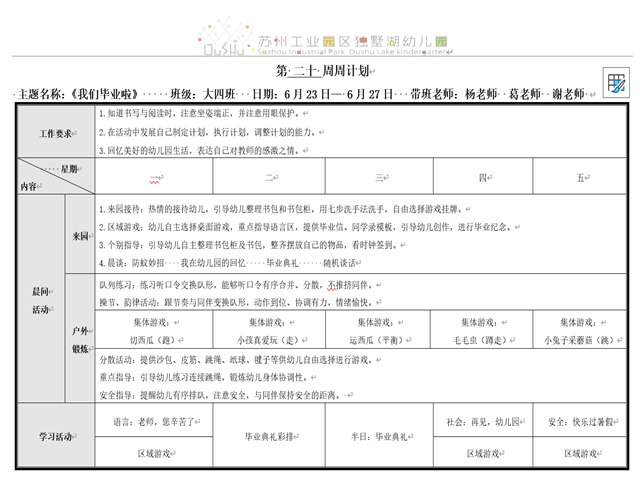Select the 晨间活动 row header cell
Screen dimensions: 640x480
[x=41, y=299]
